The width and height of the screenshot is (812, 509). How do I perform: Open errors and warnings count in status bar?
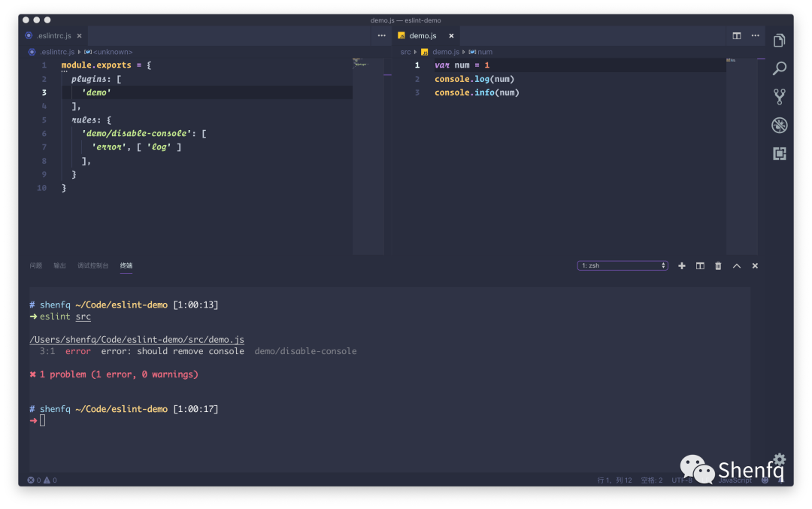point(42,480)
